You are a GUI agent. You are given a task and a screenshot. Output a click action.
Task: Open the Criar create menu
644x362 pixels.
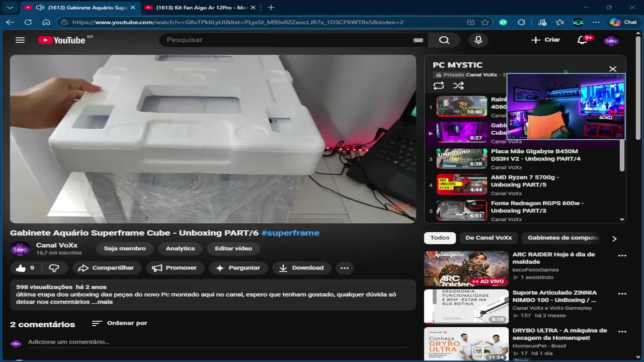click(545, 40)
